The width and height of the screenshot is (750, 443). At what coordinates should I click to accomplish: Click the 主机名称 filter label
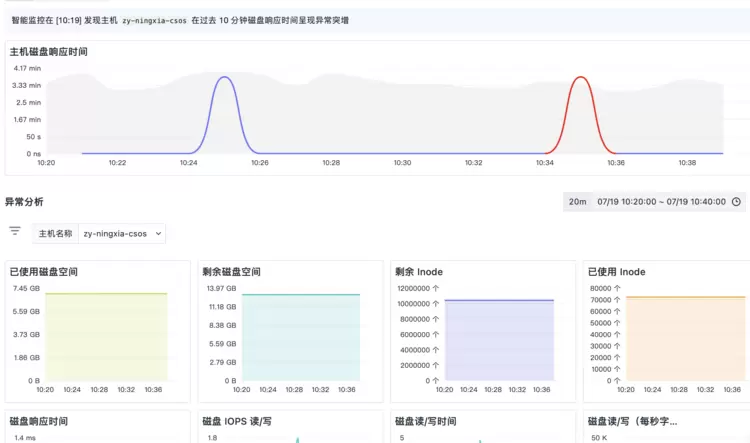[x=55, y=233]
